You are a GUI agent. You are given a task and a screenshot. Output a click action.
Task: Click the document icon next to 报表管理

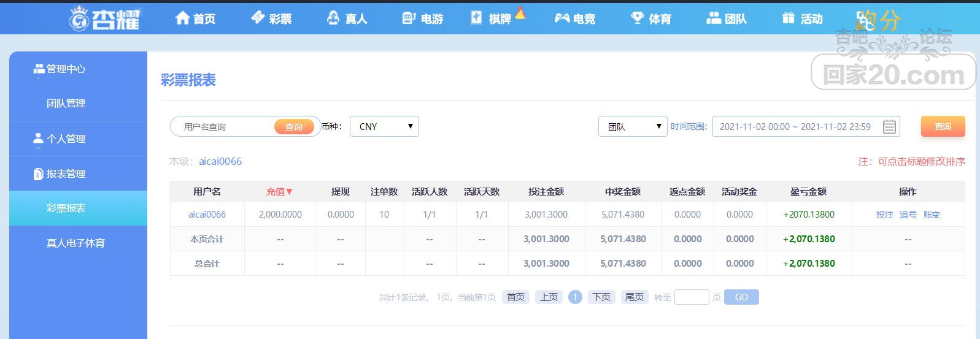[x=39, y=174]
